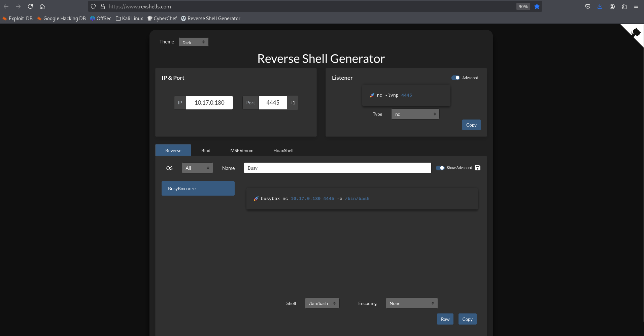Toggle the Listener Advanced switch
Screen dimensions: 644x336
(x=455, y=78)
